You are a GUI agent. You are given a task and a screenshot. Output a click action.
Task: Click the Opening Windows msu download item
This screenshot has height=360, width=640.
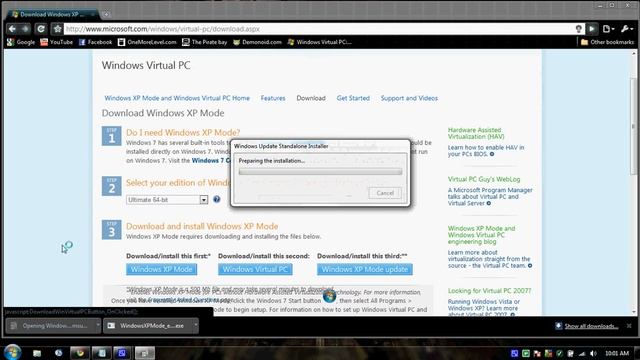50,326
